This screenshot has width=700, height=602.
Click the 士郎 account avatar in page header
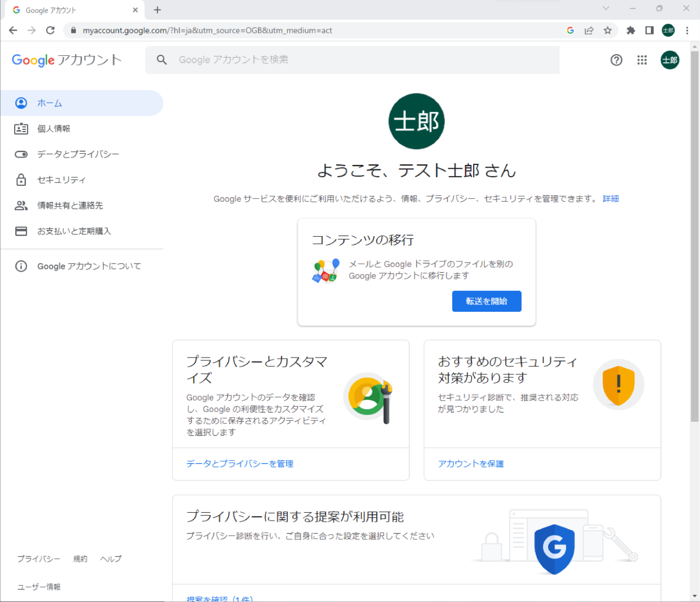(x=670, y=60)
